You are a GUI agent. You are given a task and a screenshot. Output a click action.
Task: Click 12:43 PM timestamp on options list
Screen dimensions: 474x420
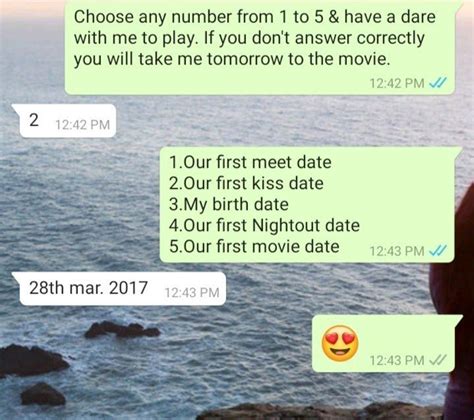tap(397, 251)
